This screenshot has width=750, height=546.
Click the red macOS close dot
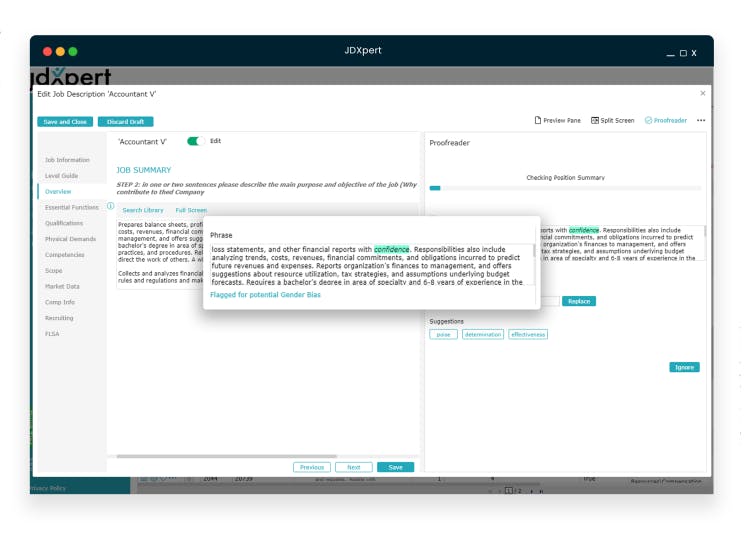tap(47, 51)
